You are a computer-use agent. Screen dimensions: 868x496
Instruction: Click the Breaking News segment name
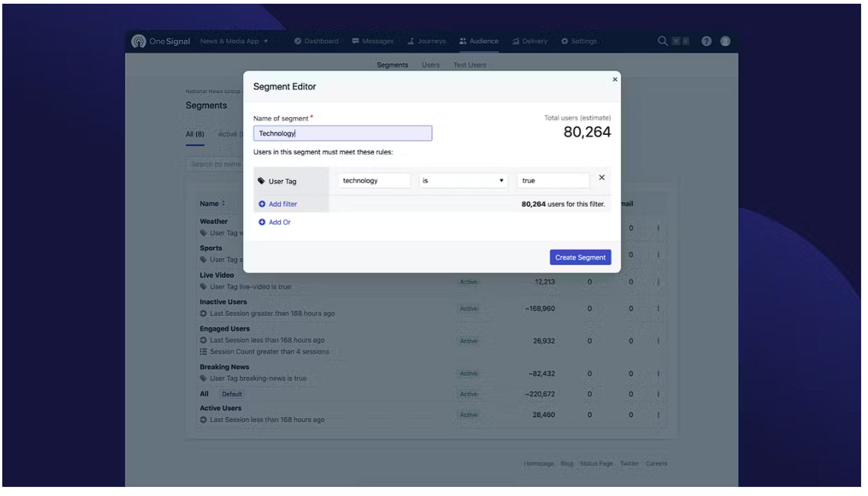click(226, 368)
